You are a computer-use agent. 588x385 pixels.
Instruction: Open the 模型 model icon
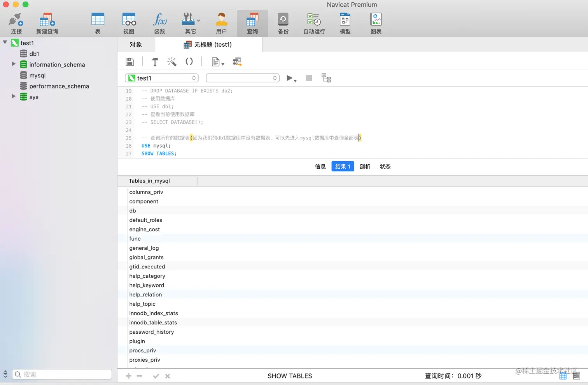tap(345, 23)
